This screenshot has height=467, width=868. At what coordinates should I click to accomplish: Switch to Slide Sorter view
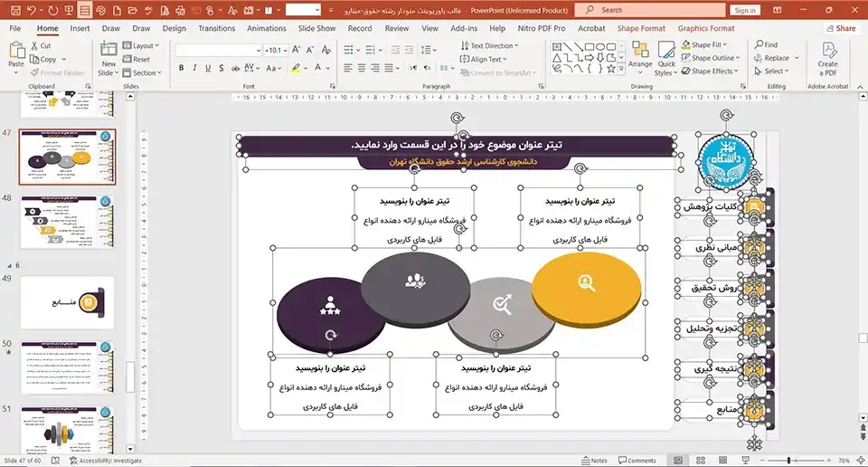700,461
